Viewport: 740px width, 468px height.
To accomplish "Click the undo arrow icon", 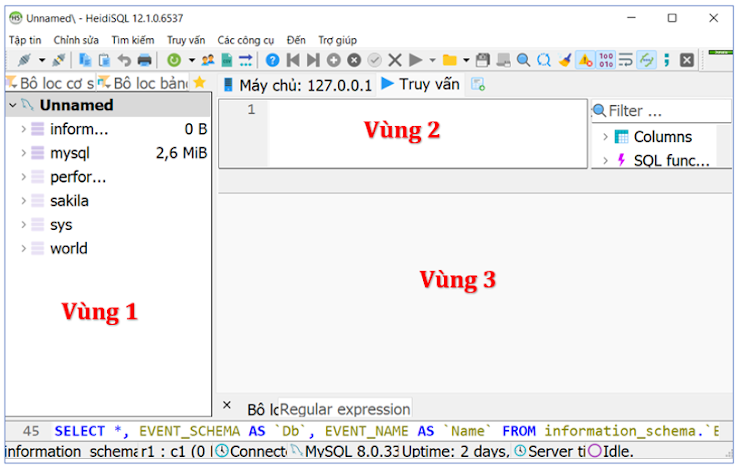I will point(124,60).
